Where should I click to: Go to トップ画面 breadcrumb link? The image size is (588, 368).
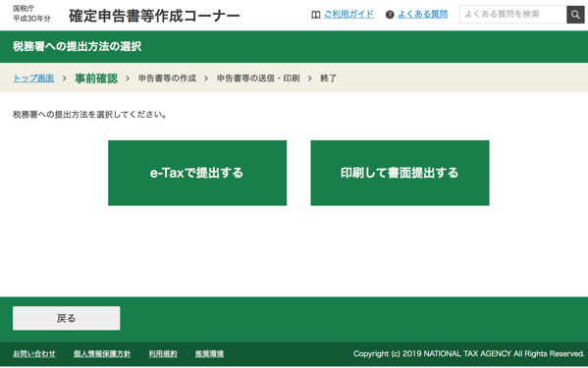[x=33, y=79]
